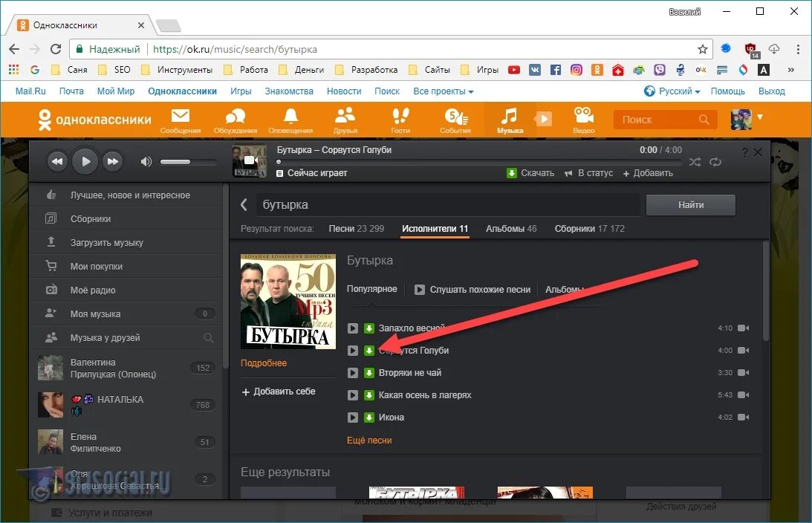Click Добавить себе under the artist
This screenshot has width=812, height=523.
[279, 392]
